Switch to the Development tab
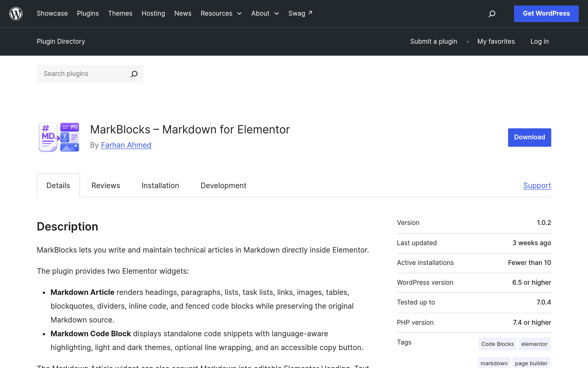 [223, 185]
